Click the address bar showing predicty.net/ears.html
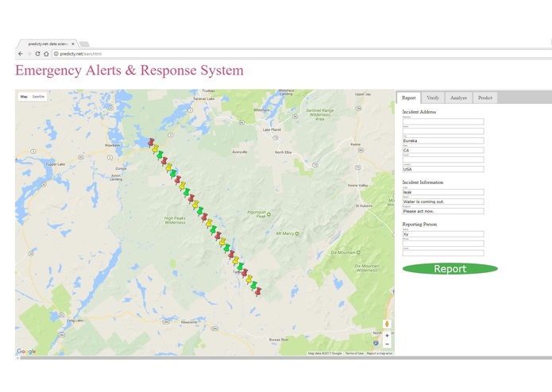The image size is (552, 392). point(303,54)
